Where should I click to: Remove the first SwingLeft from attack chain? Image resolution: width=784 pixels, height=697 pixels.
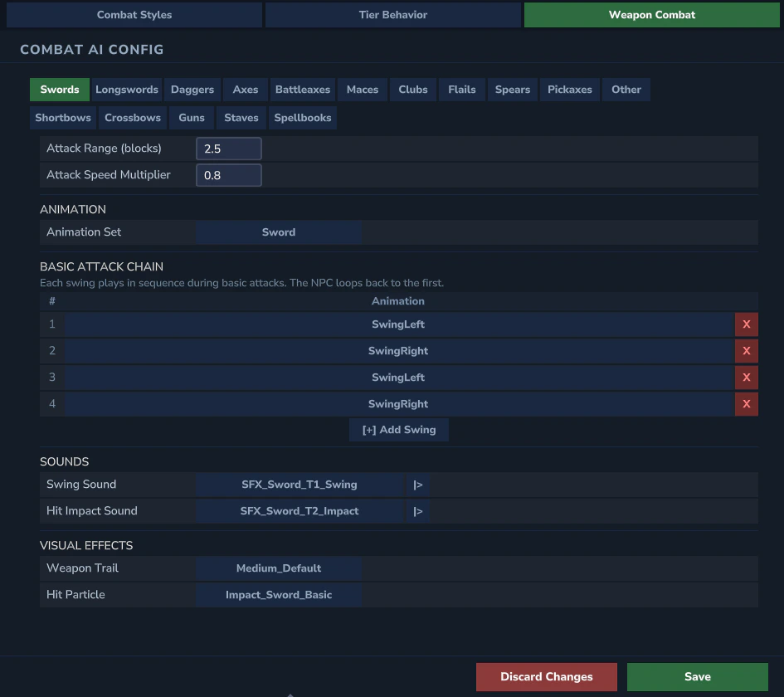coord(746,324)
